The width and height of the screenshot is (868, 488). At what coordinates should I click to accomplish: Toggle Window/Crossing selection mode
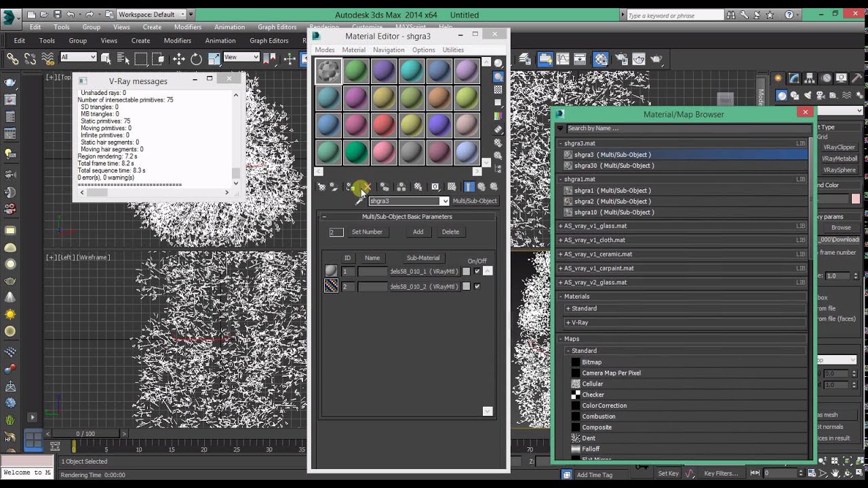tap(158, 59)
